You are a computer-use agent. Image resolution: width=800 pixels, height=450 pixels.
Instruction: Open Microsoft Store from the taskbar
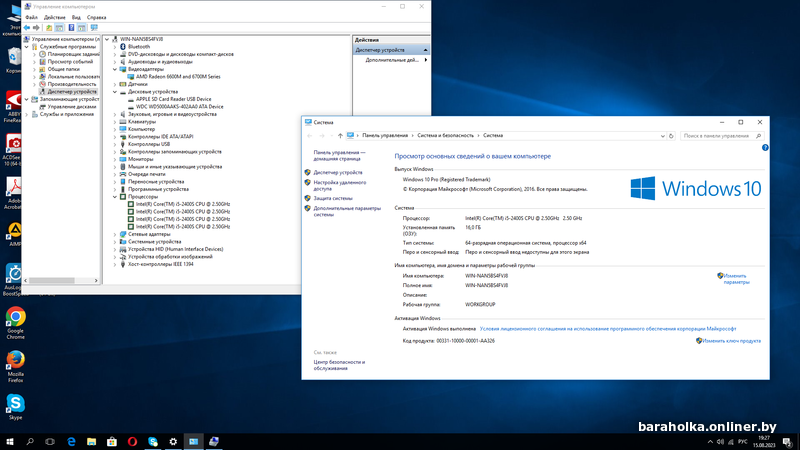[x=112, y=442]
